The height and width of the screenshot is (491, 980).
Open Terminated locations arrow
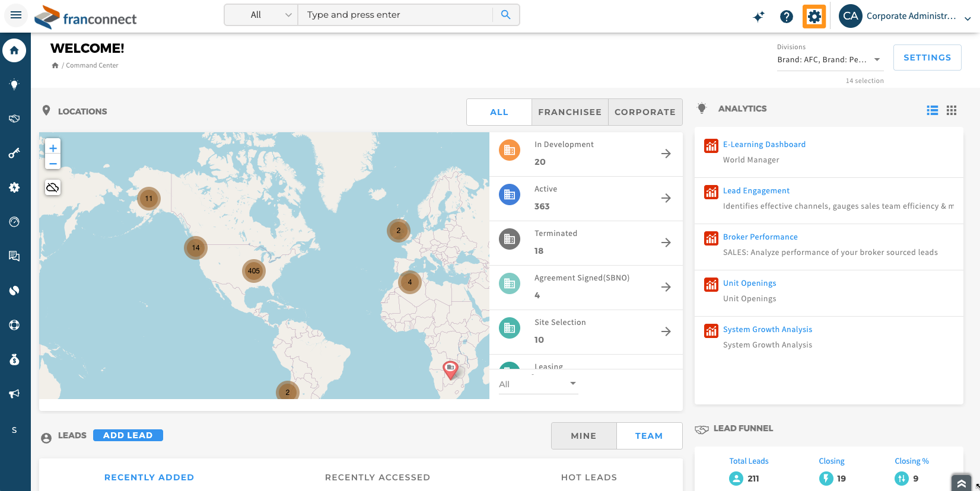[666, 243]
